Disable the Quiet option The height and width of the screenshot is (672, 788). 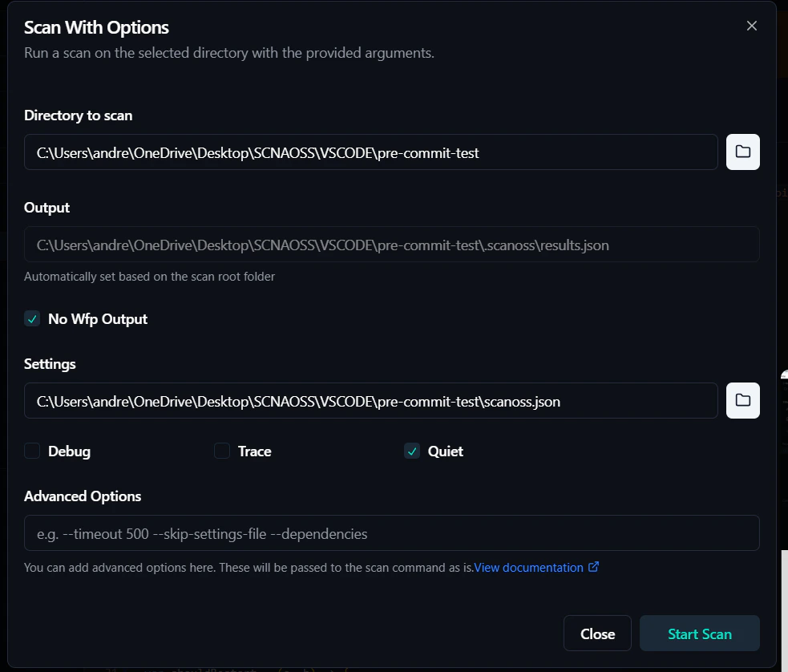tap(411, 451)
